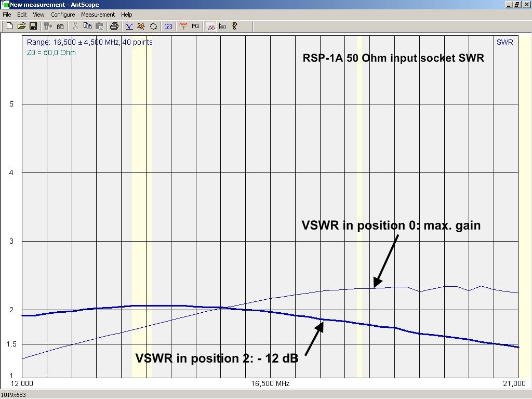Click the export data toolbar icon
This screenshot has width=532, height=399.
point(48,26)
